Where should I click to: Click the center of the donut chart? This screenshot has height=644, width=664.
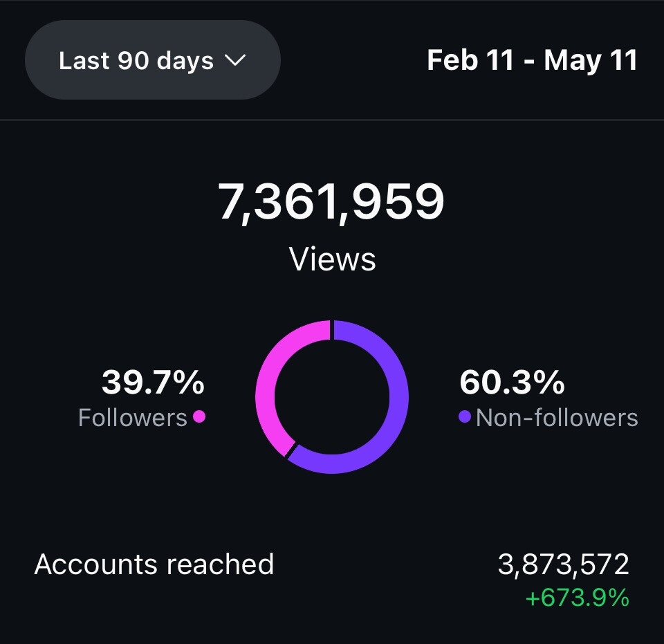(332, 397)
